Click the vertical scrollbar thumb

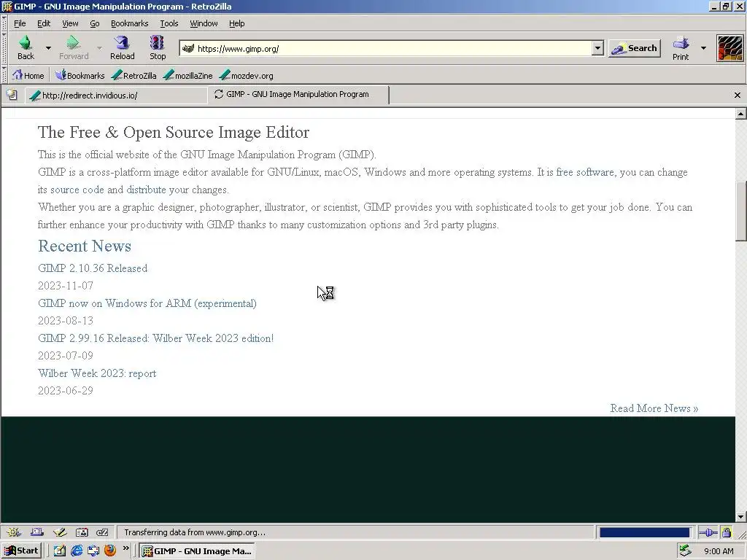tap(740, 211)
